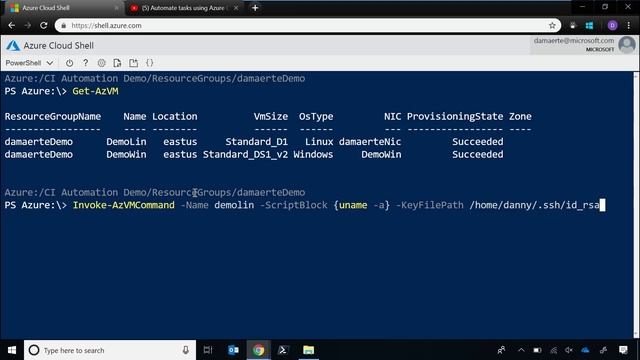Click the Standard_DS1_v2 VM size value
The image size is (640, 360).
245,154
